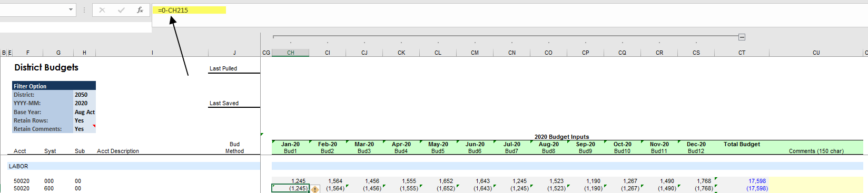Click the 'Total Budget' column heading
The height and width of the screenshot is (193, 868).
pyautogui.click(x=742, y=144)
